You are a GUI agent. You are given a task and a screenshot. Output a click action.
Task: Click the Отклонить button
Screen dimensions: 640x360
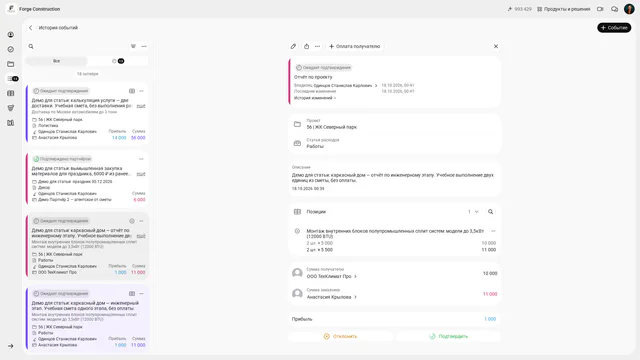coord(340,336)
